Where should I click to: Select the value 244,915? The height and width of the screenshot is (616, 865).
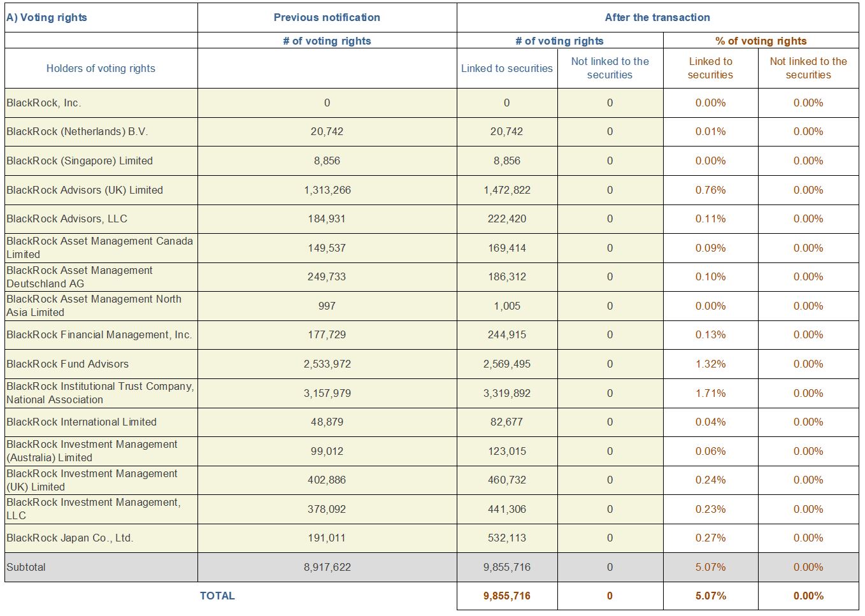point(507,334)
